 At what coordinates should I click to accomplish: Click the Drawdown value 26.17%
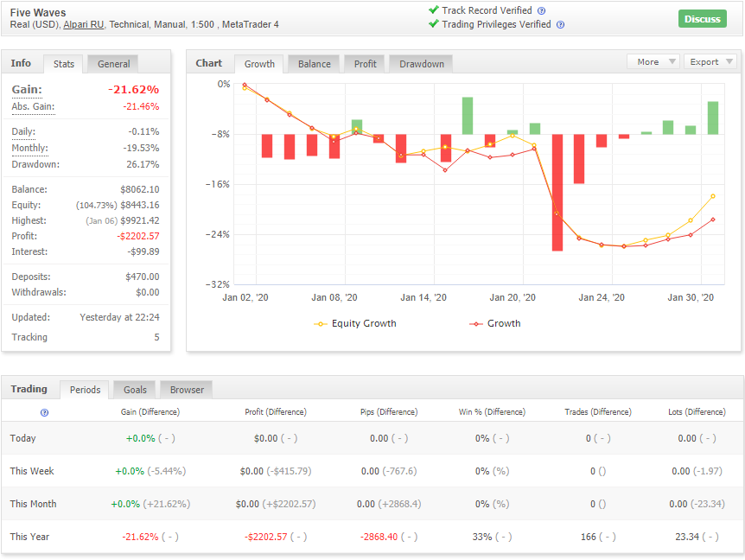click(143, 164)
